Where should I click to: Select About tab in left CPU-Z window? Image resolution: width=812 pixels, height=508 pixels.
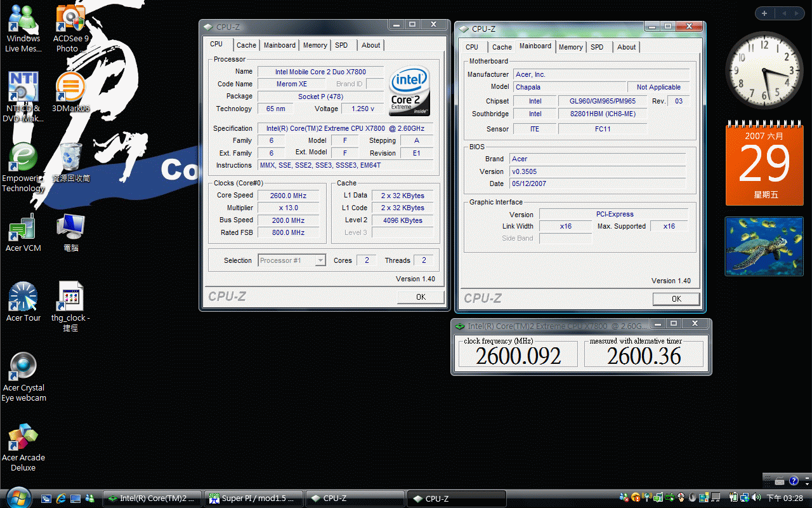371,45
